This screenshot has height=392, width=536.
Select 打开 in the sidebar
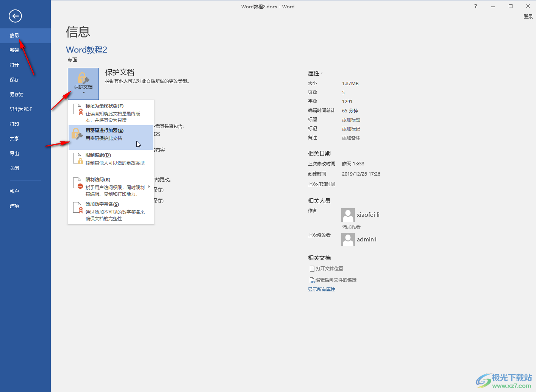(x=25, y=65)
